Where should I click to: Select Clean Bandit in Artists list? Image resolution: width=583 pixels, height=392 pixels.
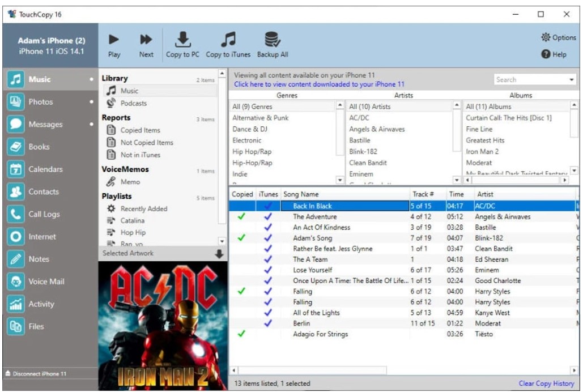(x=399, y=163)
